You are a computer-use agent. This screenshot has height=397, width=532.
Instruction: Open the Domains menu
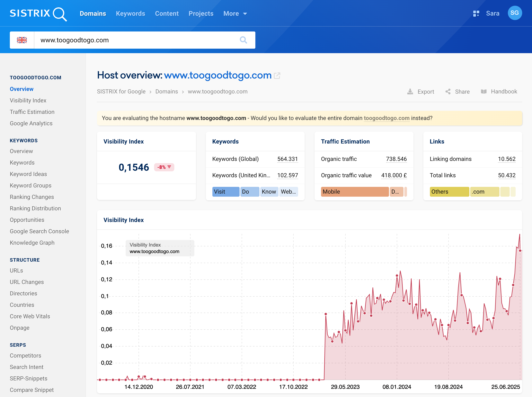pyautogui.click(x=93, y=14)
